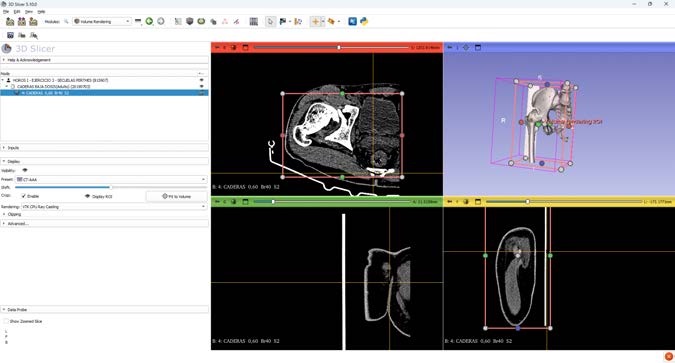Image resolution: width=675 pixels, height=363 pixels.
Task: Toggle visibility eye of CADERAS BAJA DOSIS study row
Action: point(201,87)
